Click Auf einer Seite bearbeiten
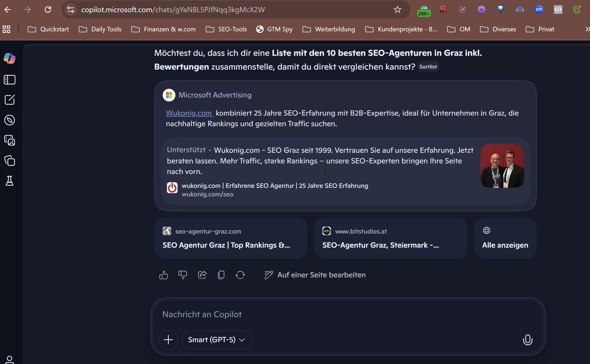590x364 pixels. coord(315,275)
